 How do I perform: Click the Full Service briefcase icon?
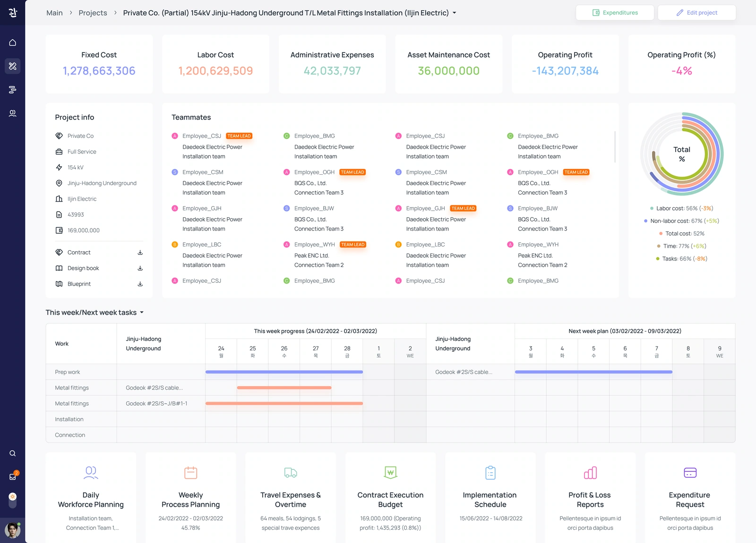tap(59, 152)
